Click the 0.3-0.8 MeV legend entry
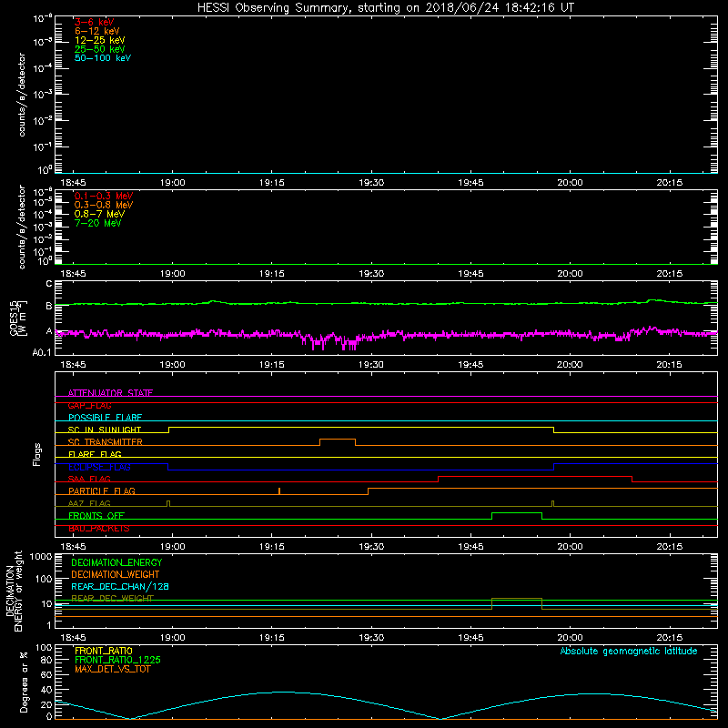 point(104,205)
